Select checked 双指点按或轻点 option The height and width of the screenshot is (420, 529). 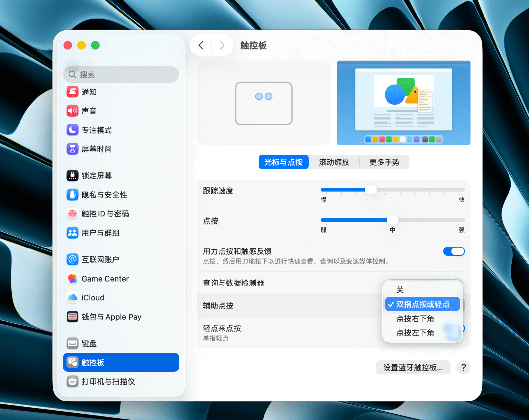(x=422, y=304)
